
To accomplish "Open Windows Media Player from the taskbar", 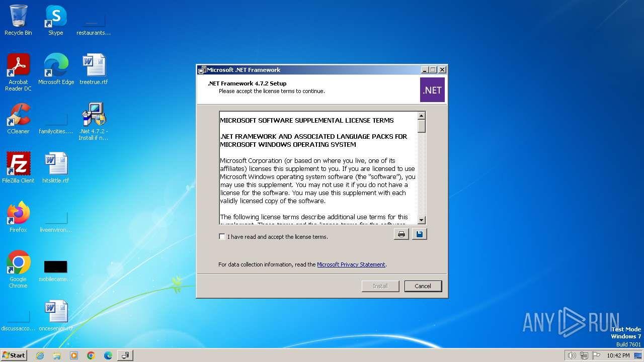I will pyautogui.click(x=74, y=355).
